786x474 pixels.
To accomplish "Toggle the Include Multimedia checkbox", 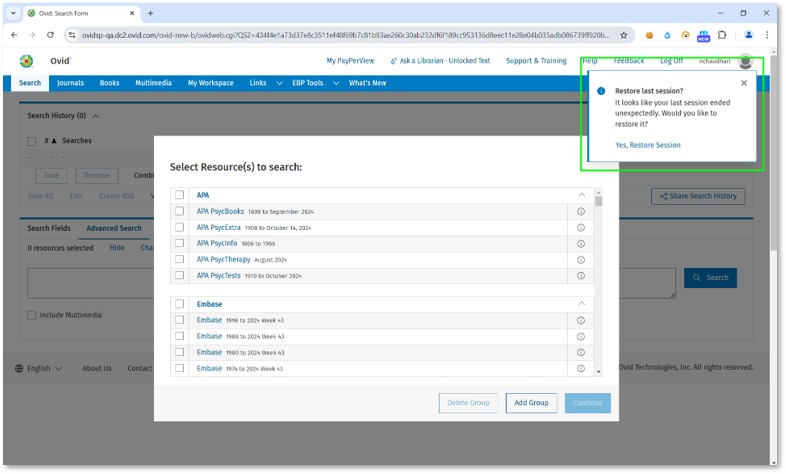I will (32, 315).
